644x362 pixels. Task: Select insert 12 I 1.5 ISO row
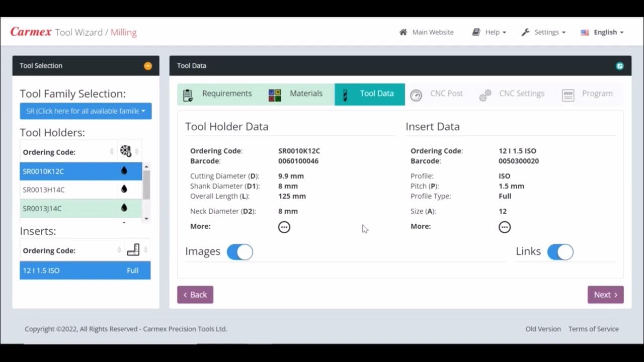(85, 270)
